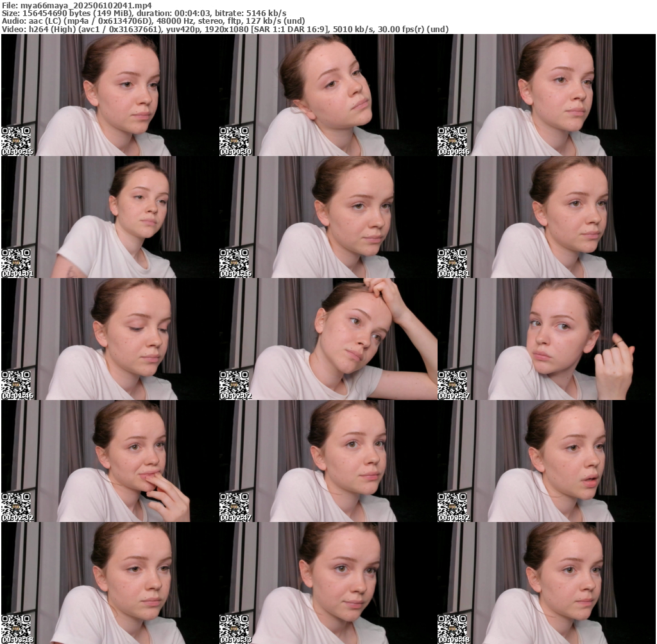Open the frame stamped 00:03:48

point(547,583)
